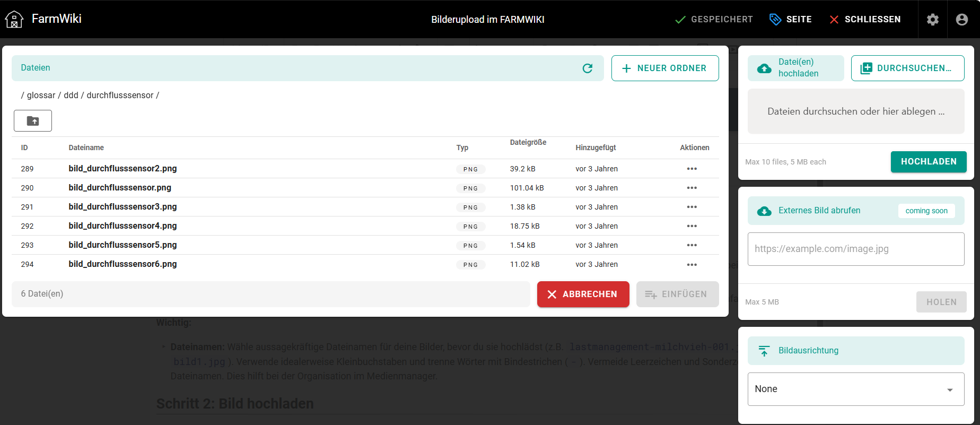Open the user account icon
The width and height of the screenshot is (980, 425).
coord(961,20)
